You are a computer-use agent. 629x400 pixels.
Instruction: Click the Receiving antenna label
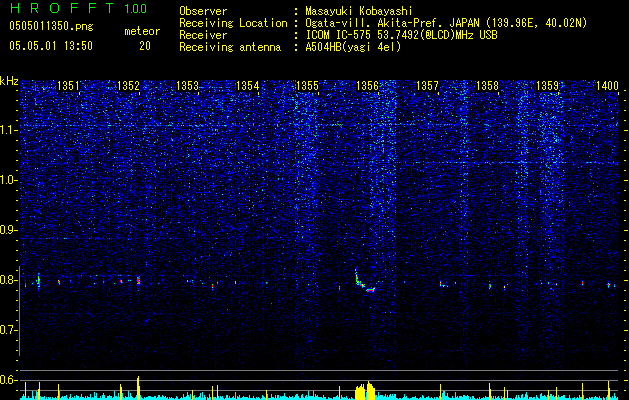click(230, 47)
